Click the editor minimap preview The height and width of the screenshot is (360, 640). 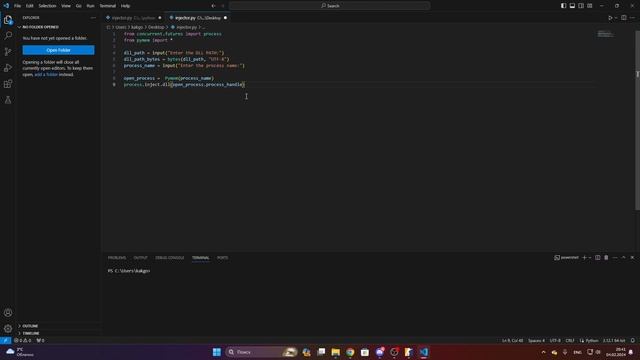point(605,34)
